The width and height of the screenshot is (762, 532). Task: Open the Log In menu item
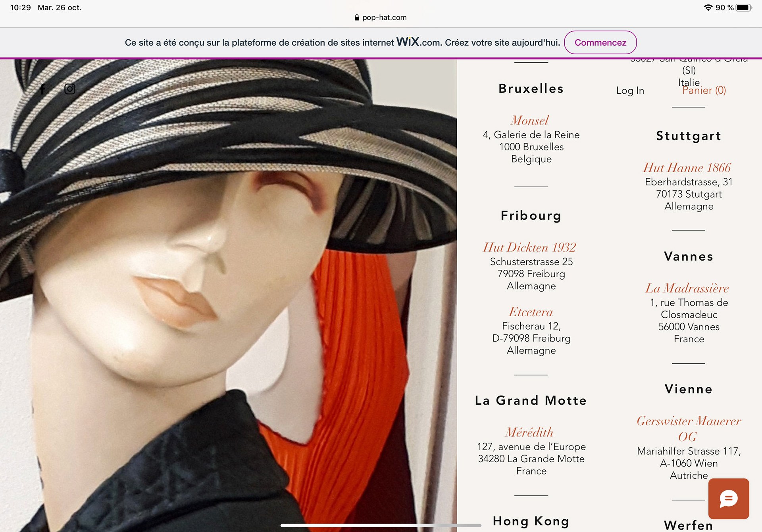630,90
